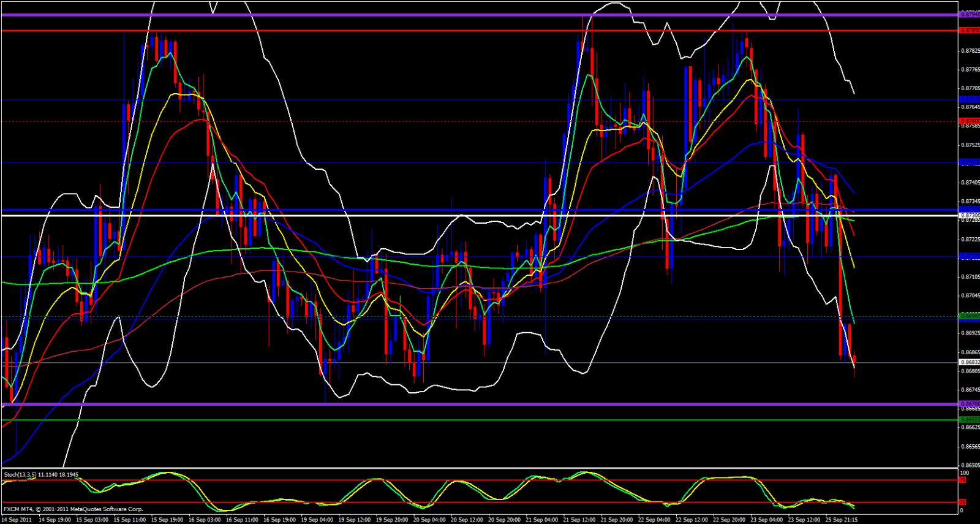Click the stochastic 75 level tag

pos(962,480)
